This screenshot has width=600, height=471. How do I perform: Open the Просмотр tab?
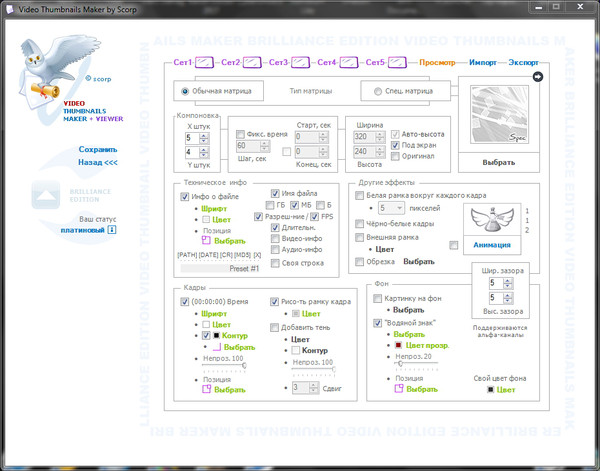click(437, 63)
